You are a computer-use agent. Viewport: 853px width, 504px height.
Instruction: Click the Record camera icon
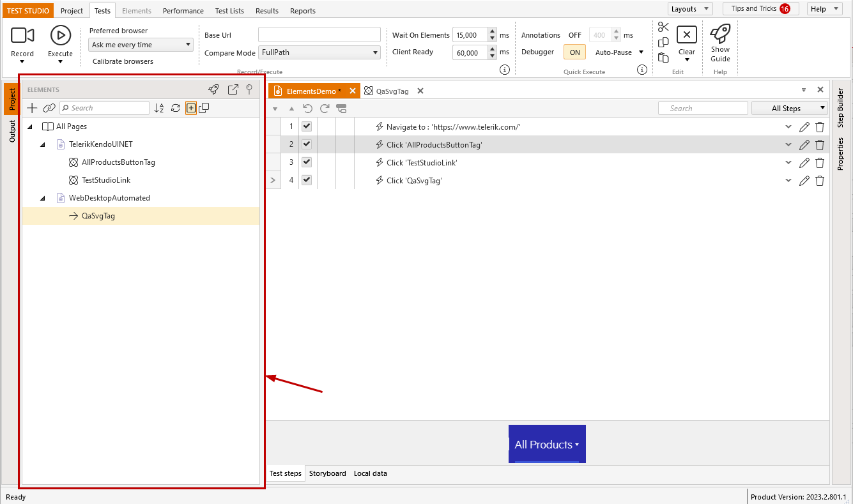(22, 35)
